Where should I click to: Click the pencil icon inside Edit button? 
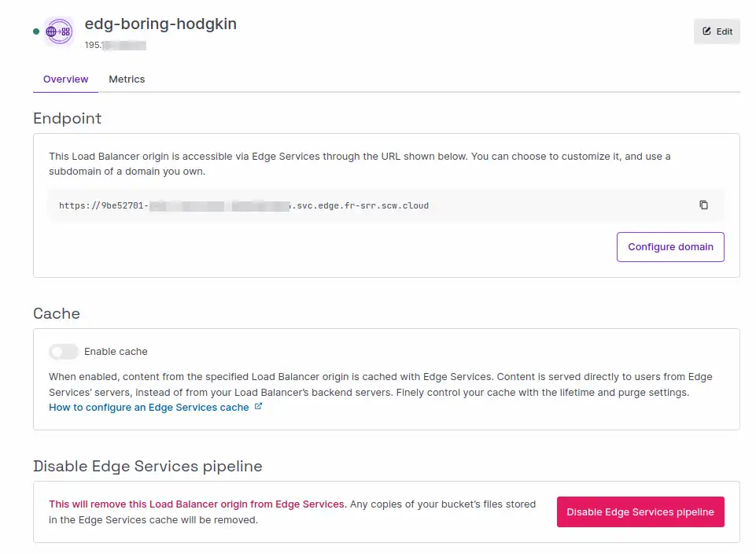click(706, 31)
